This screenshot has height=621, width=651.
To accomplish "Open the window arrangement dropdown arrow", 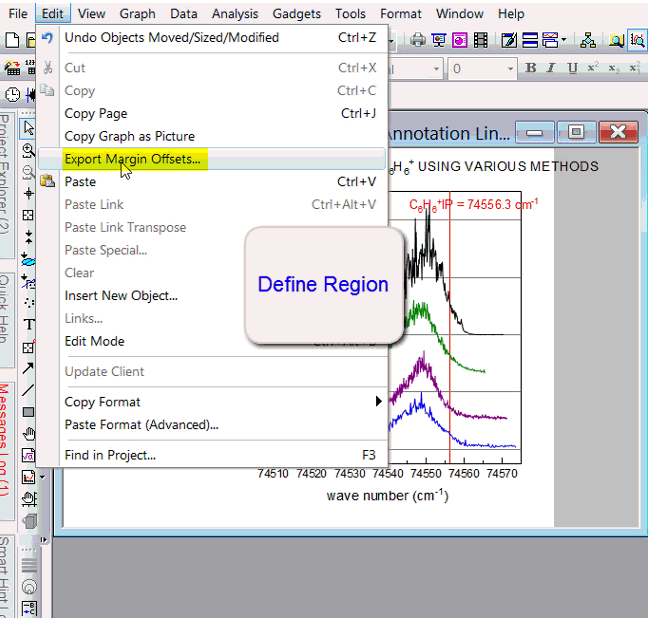I will pyautogui.click(x=563, y=40).
